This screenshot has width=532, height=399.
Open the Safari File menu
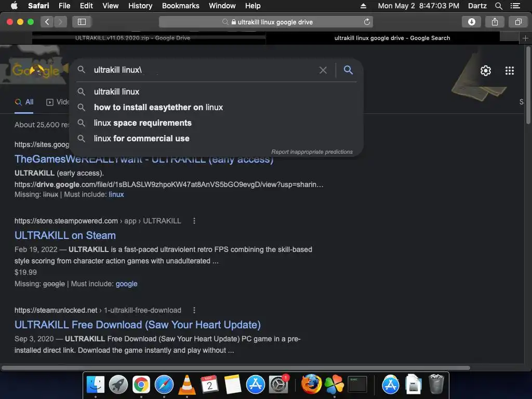tap(64, 6)
